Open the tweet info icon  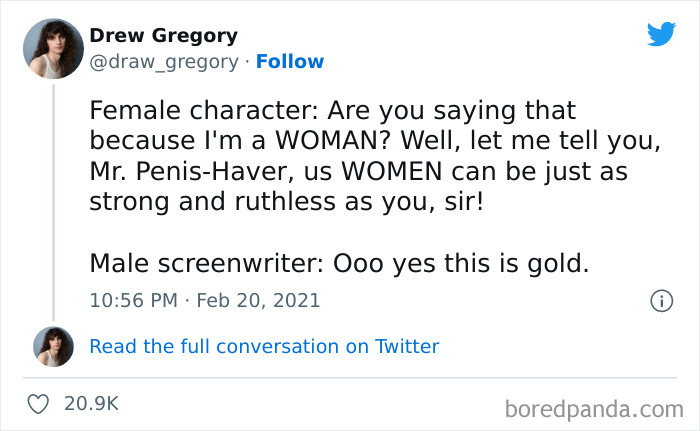point(661,300)
